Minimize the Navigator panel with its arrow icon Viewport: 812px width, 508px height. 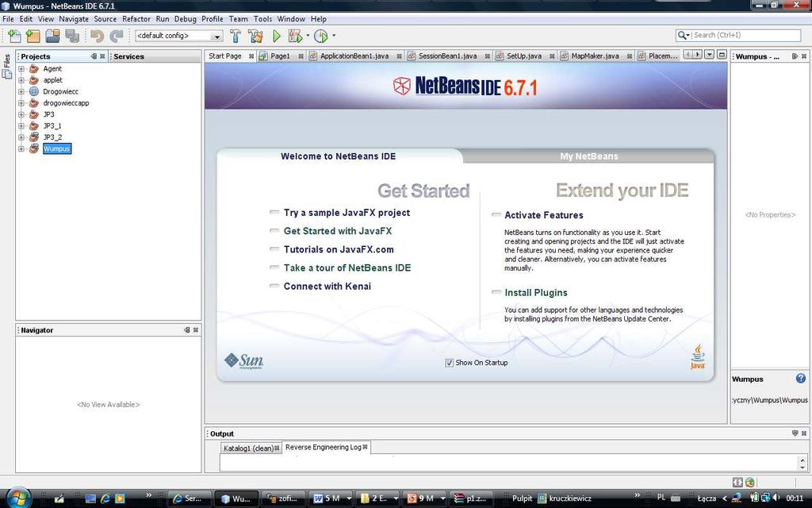pos(187,329)
